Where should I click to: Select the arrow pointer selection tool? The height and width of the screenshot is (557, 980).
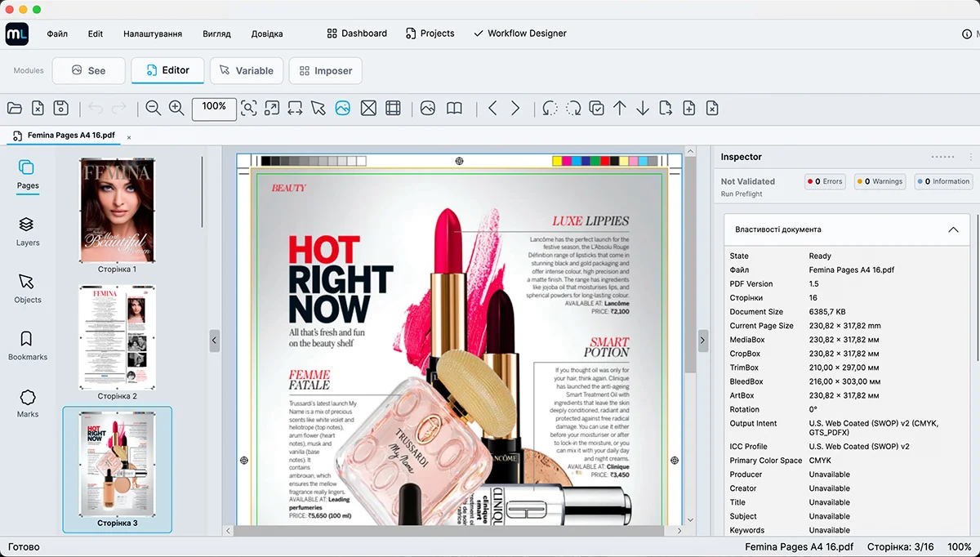tap(318, 108)
